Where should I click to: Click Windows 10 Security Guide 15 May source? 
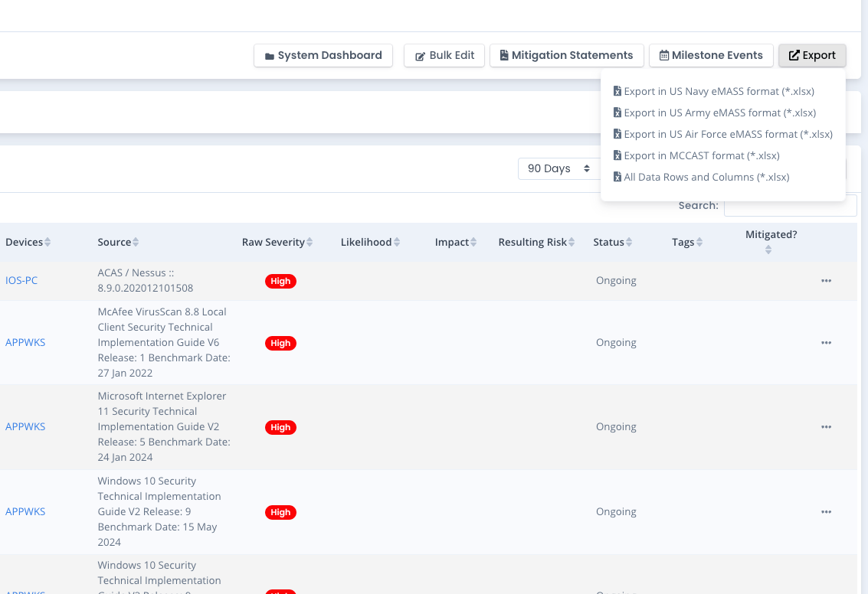[159, 511]
